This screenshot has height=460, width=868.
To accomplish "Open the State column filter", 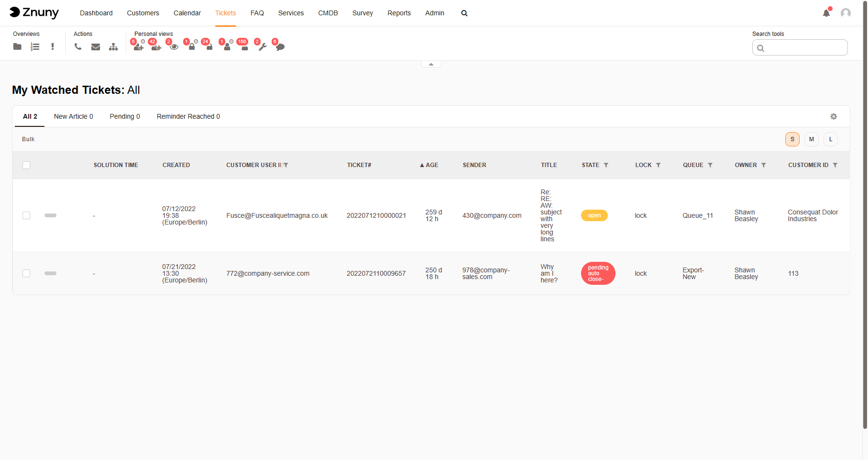I will coord(606,165).
